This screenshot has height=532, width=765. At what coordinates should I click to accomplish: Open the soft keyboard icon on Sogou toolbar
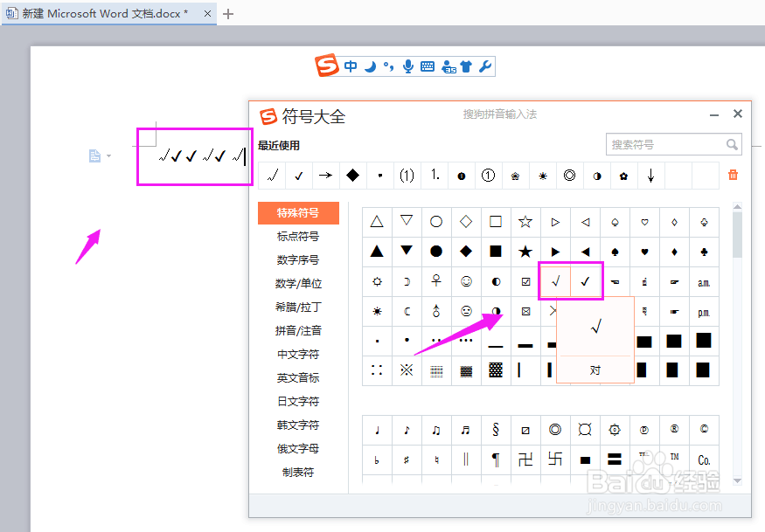[x=427, y=66]
